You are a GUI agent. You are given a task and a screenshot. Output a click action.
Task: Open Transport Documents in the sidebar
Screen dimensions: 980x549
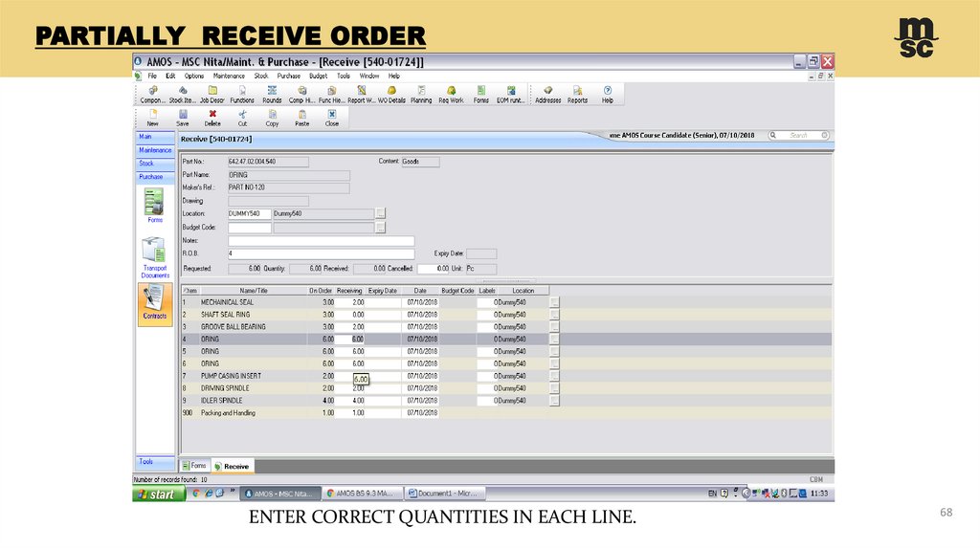click(154, 257)
